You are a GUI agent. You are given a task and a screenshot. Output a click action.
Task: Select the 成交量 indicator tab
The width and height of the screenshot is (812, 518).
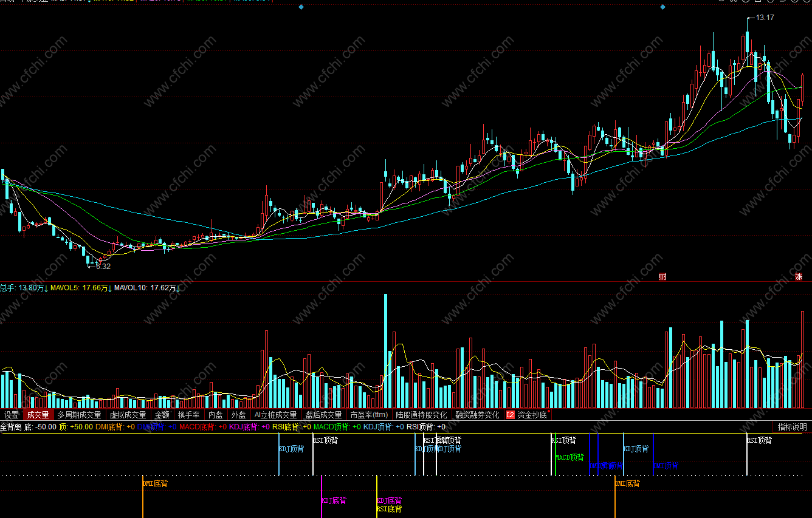(38, 415)
